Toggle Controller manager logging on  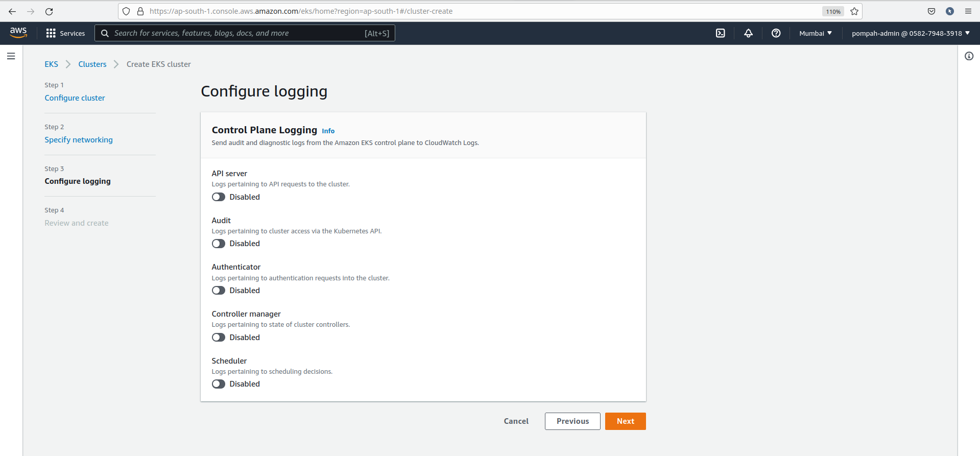coord(219,338)
